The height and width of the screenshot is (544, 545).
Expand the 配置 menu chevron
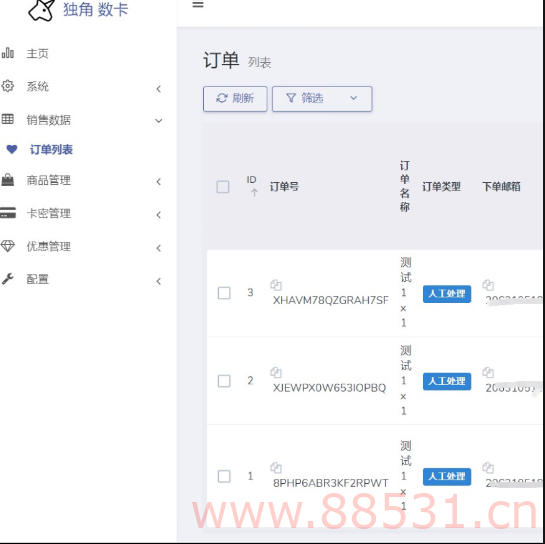158,281
